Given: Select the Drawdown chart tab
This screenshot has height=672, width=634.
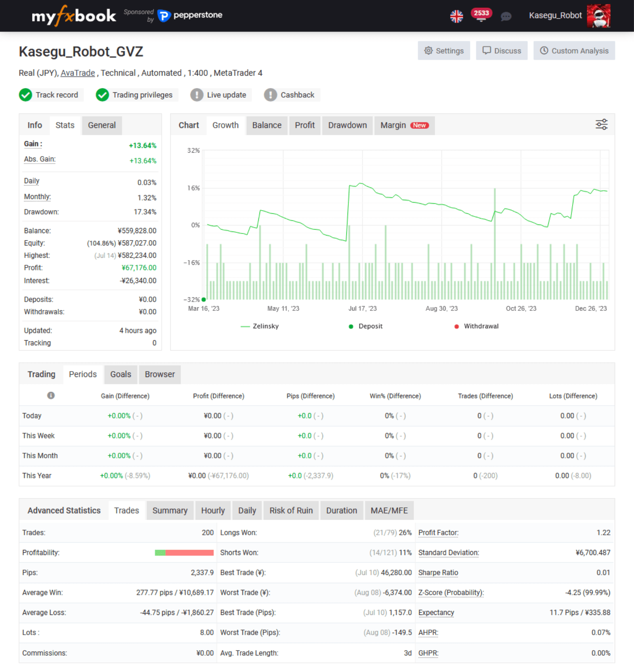Looking at the screenshot, I should tap(348, 125).
